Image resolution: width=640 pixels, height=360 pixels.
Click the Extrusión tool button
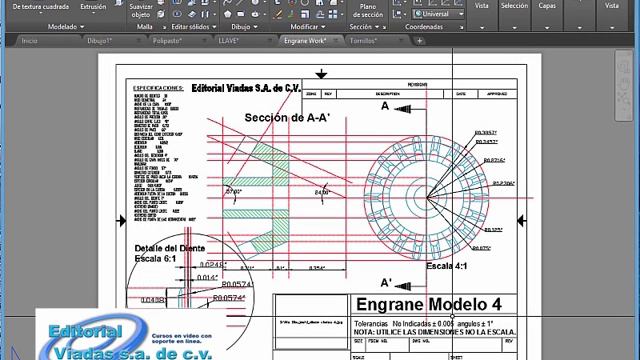(93, 7)
